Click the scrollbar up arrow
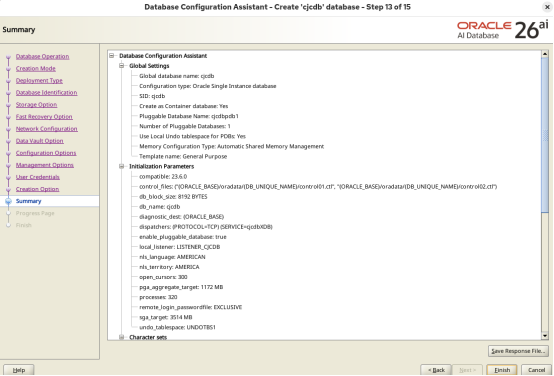This screenshot has height=376, width=554. click(x=545, y=54)
